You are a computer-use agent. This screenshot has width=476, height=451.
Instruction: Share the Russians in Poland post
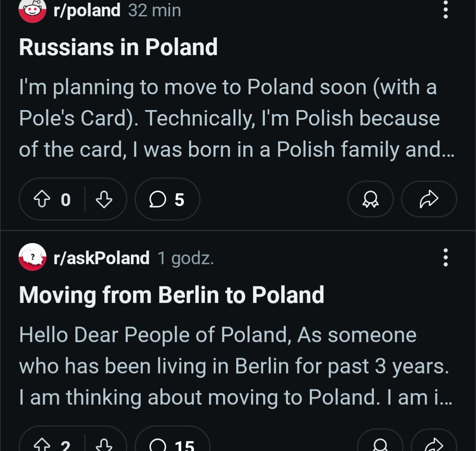429,199
